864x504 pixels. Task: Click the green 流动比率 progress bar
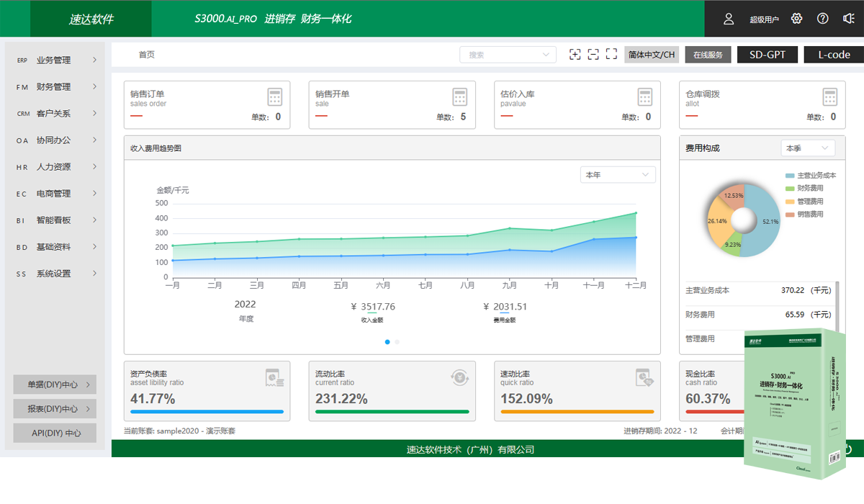click(392, 412)
